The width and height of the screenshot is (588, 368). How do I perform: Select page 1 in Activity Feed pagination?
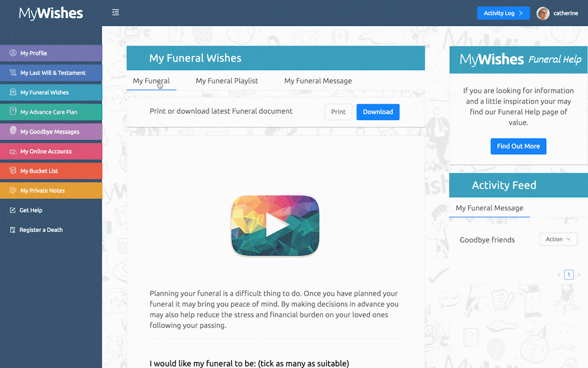pos(569,275)
